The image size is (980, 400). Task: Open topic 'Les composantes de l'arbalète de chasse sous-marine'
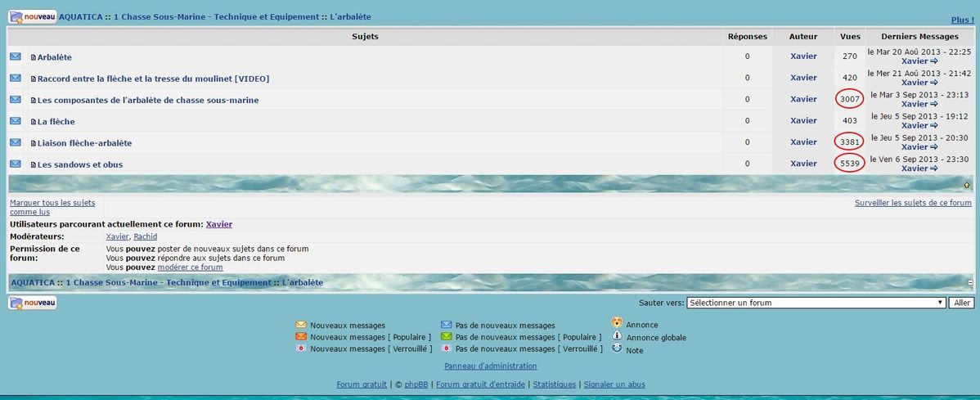click(x=147, y=100)
